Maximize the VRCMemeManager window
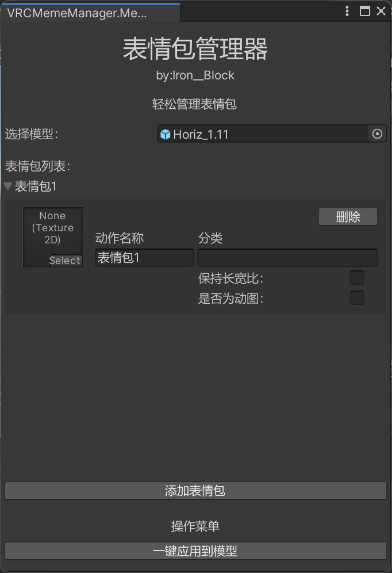This screenshot has height=573, width=392. 364,11
